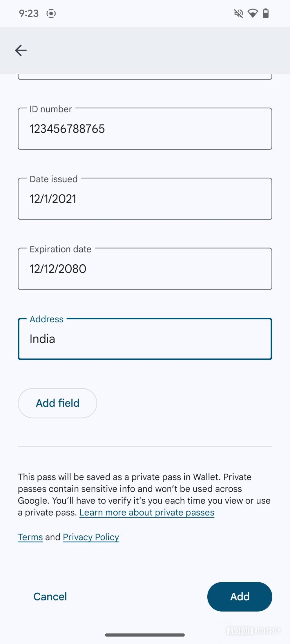Tap the back arrow icon
The image size is (290, 644).
[x=21, y=50]
